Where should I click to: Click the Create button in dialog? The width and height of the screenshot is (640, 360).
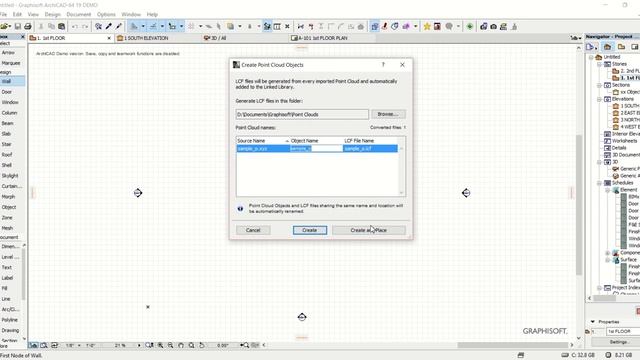coord(310,230)
